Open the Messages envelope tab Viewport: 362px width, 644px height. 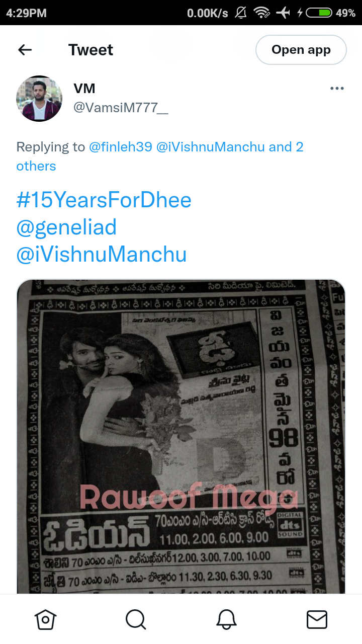(317, 619)
